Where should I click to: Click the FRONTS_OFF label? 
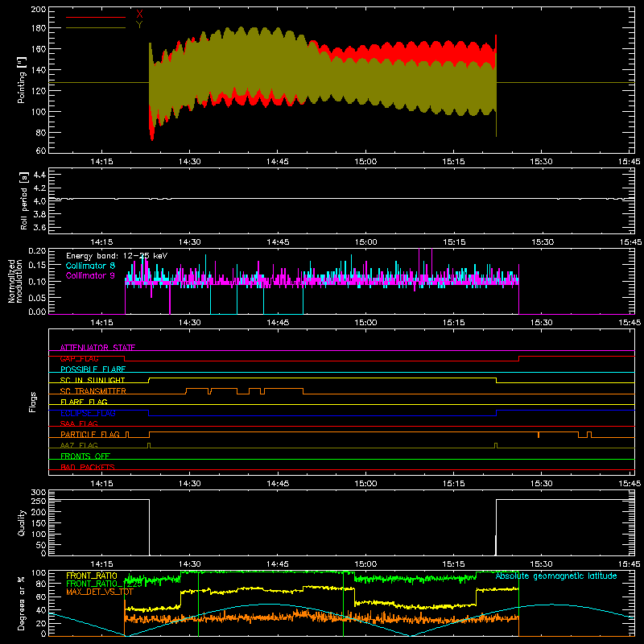(x=85, y=456)
